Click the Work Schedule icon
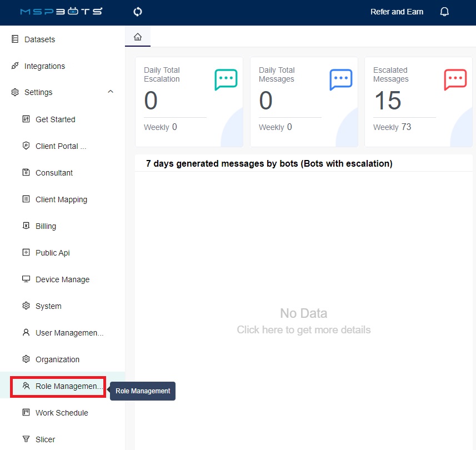 (26, 412)
